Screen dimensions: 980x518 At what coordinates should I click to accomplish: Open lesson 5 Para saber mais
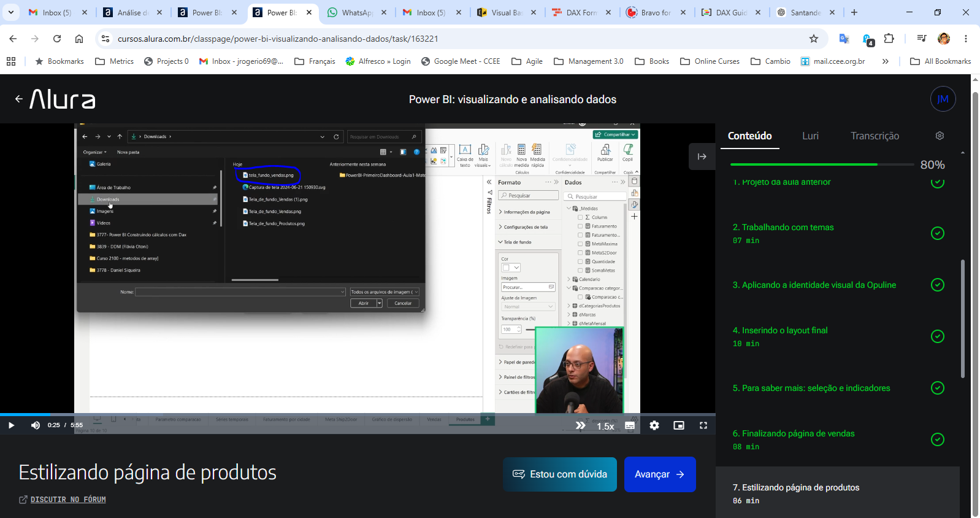(811, 388)
